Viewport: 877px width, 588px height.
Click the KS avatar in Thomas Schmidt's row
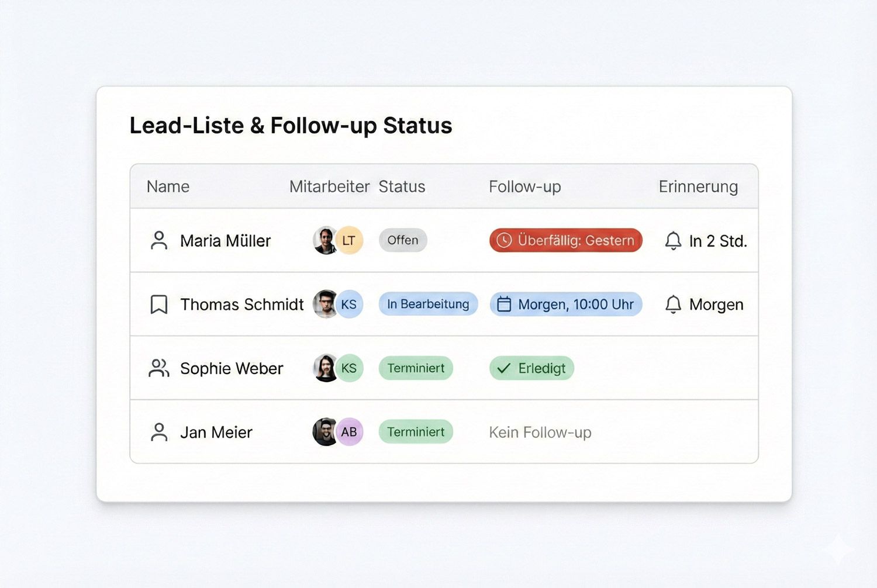350,305
